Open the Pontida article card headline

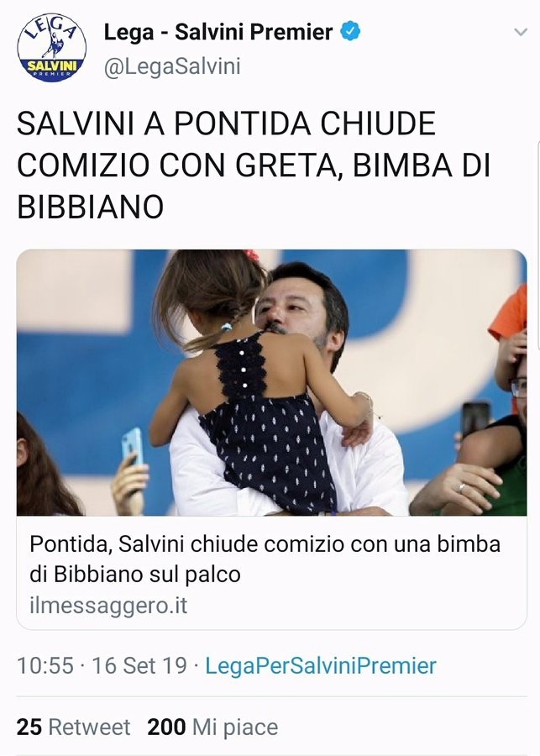coord(265,559)
